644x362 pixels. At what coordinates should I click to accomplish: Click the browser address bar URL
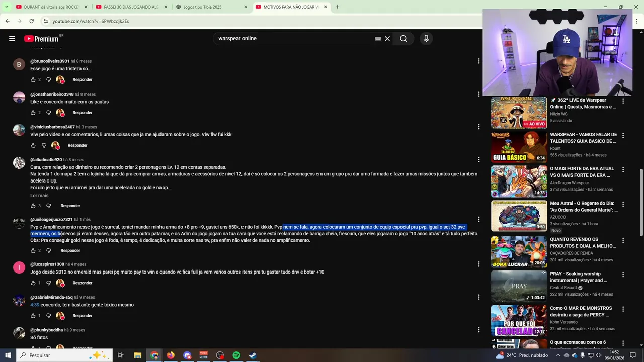pos(91,21)
